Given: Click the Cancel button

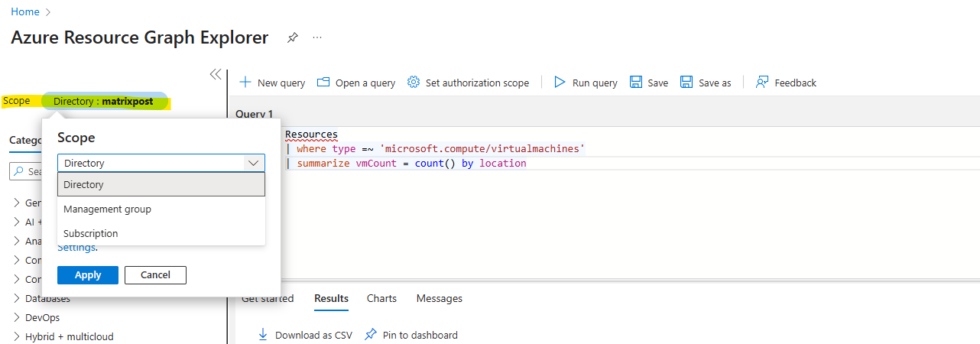Looking at the screenshot, I should click(155, 275).
